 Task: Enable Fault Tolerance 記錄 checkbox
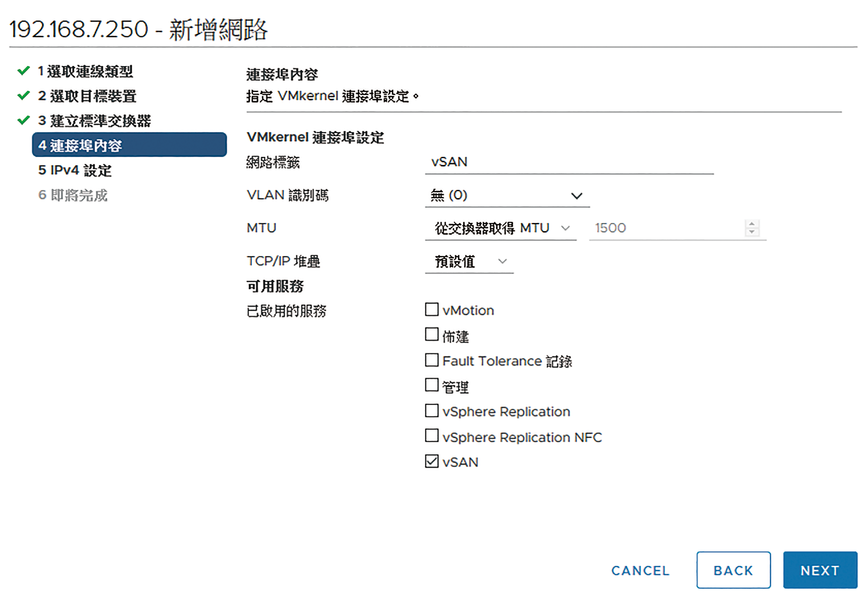pyautogui.click(x=432, y=360)
